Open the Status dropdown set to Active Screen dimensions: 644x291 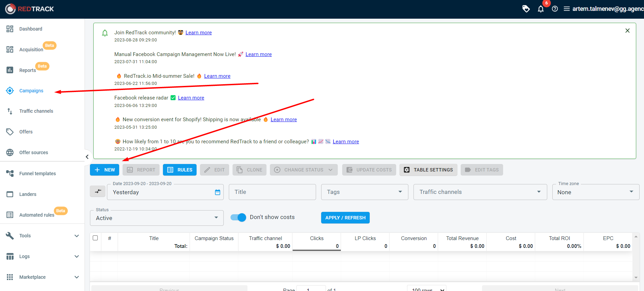(x=157, y=218)
